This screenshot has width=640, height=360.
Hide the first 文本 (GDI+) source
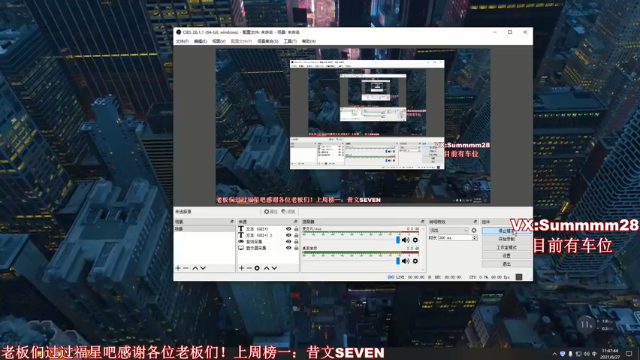click(288, 229)
